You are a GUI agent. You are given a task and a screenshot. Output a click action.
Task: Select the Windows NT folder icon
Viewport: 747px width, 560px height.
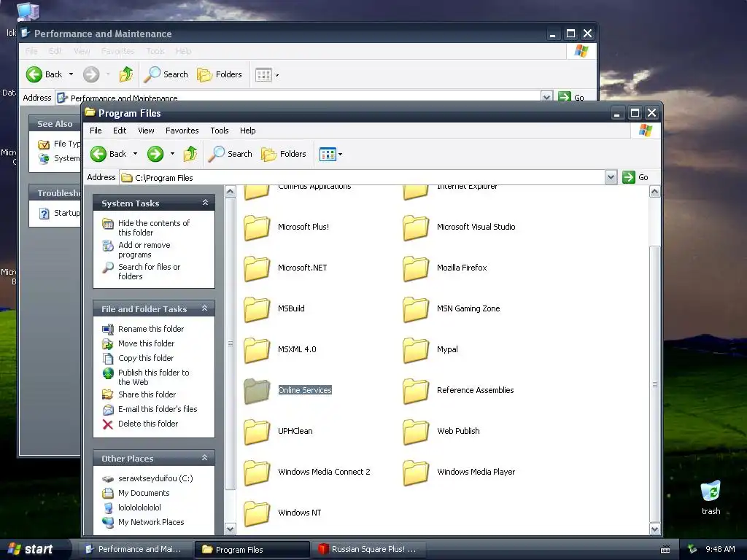point(257,513)
